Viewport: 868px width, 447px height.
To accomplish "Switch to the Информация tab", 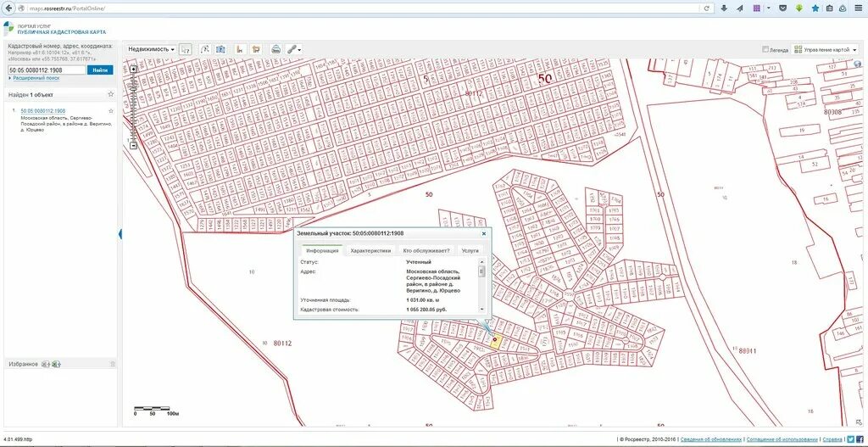I will [322, 250].
